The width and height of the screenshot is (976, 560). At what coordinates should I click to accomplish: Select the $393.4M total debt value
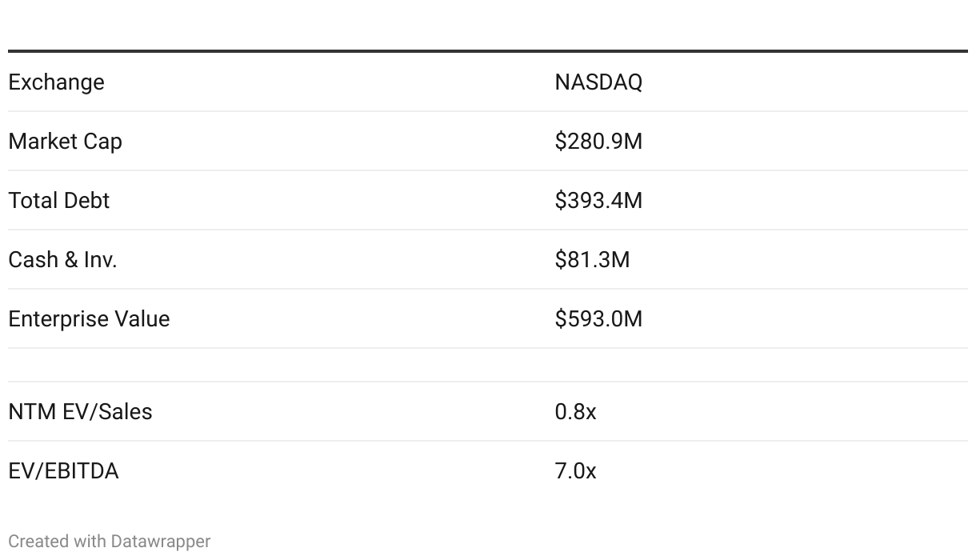(x=598, y=201)
